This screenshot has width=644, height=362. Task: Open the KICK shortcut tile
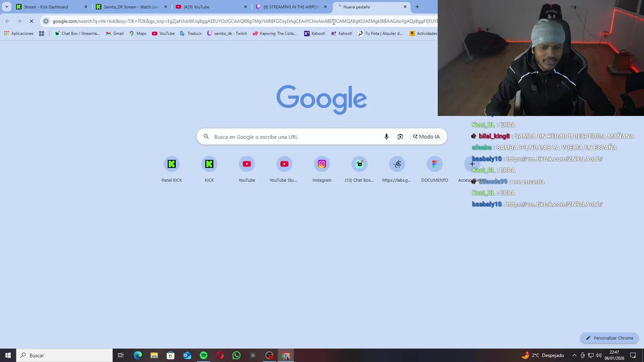pyautogui.click(x=209, y=169)
